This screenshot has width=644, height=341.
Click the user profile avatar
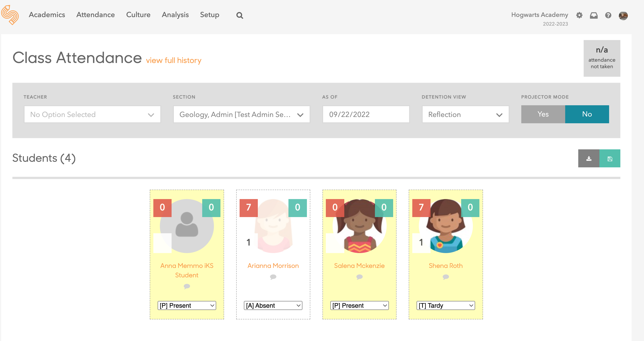pyautogui.click(x=623, y=16)
